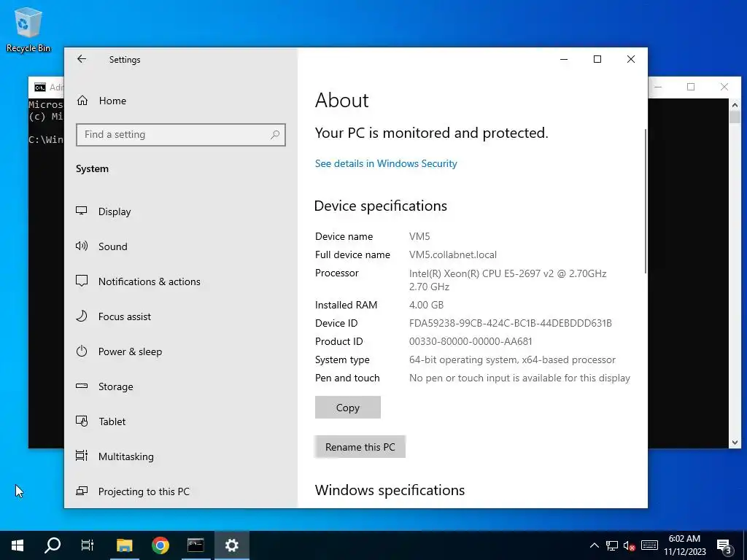Open the Home icon in Settings sidebar
The image size is (747, 560).
pos(82,101)
